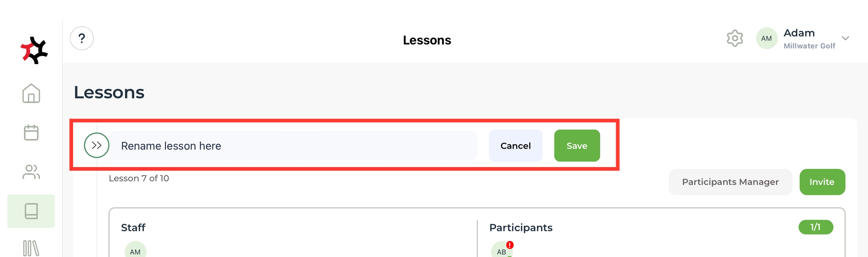This screenshot has width=868, height=257.
Task: Open the library books sidebar icon
Action: click(x=31, y=248)
